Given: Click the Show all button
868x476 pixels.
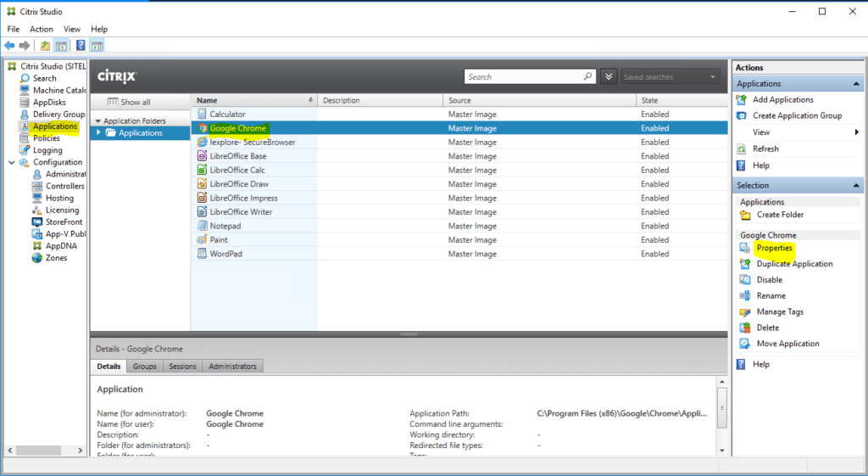Looking at the screenshot, I should (x=129, y=102).
